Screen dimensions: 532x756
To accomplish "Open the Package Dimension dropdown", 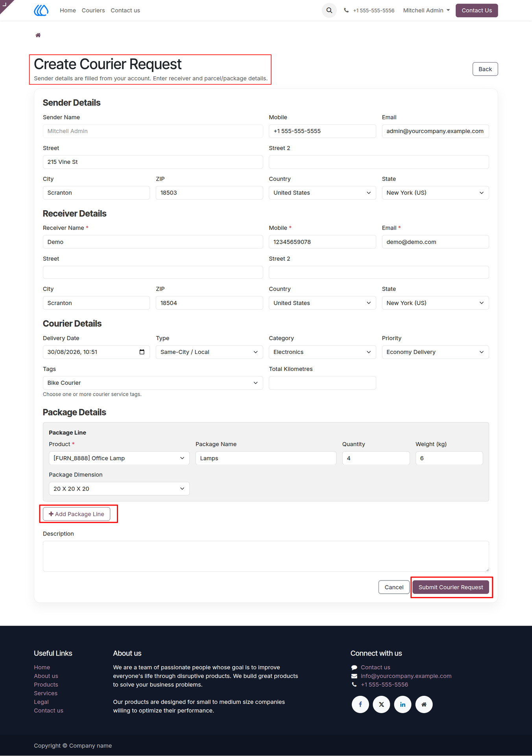I will (119, 489).
